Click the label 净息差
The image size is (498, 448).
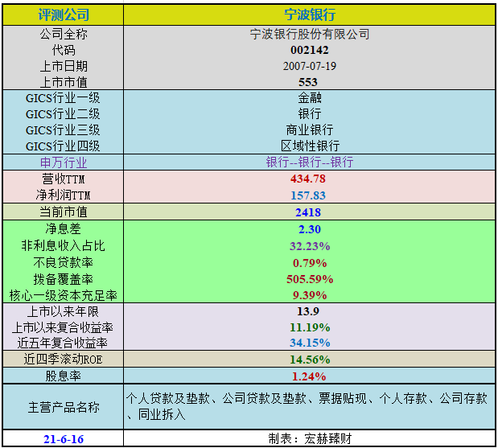(x=64, y=229)
